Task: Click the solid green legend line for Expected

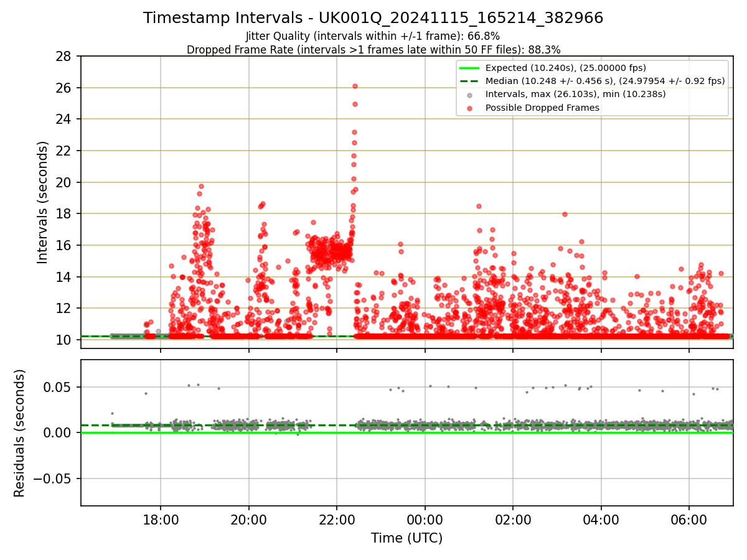Action: (469, 68)
